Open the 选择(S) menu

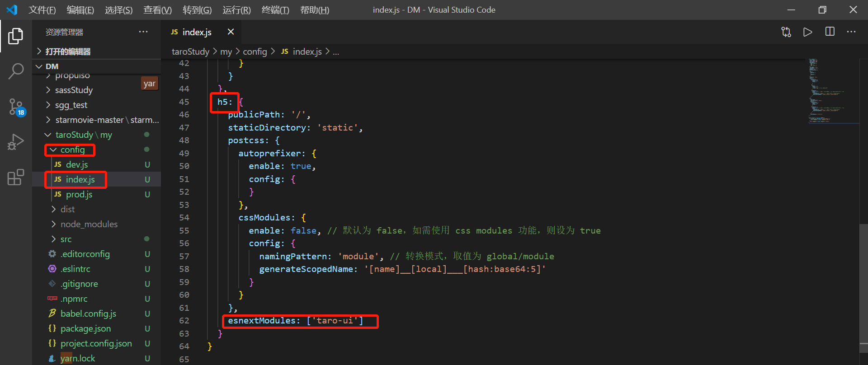[x=119, y=10]
